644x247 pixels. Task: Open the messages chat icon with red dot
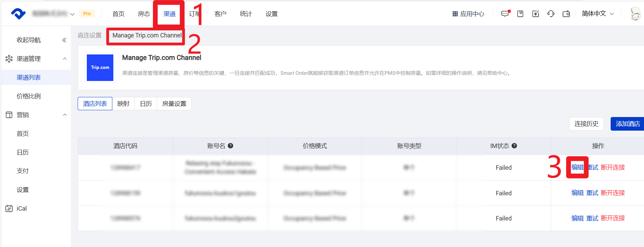click(505, 14)
